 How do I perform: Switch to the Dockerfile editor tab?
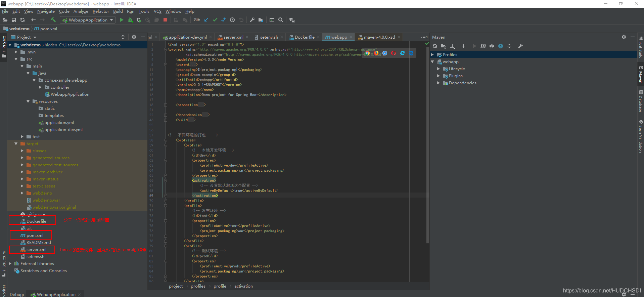click(304, 37)
